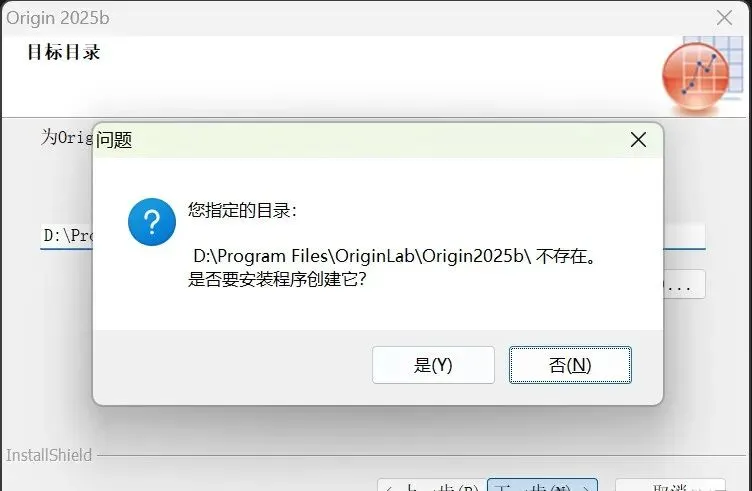Proceed with the 下一步(N) button
The image size is (752, 491).
(x=542, y=485)
